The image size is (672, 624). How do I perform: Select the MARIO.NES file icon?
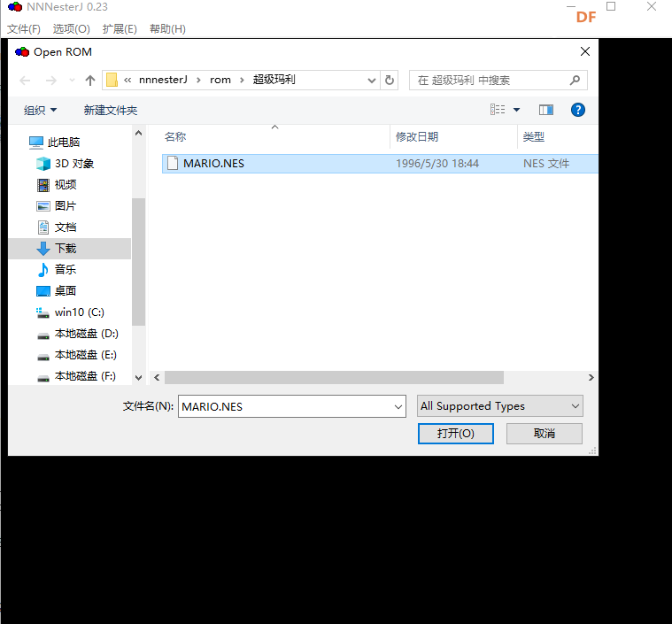(173, 164)
